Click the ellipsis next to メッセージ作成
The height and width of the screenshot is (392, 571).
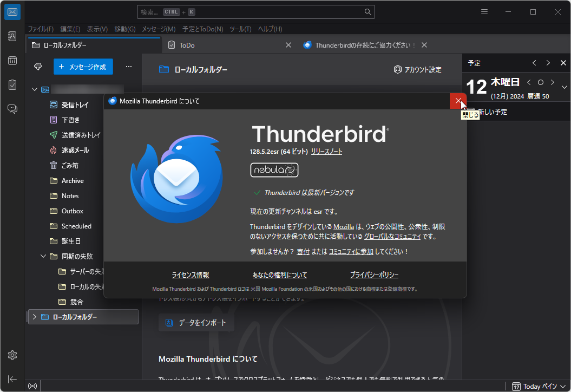tap(129, 66)
